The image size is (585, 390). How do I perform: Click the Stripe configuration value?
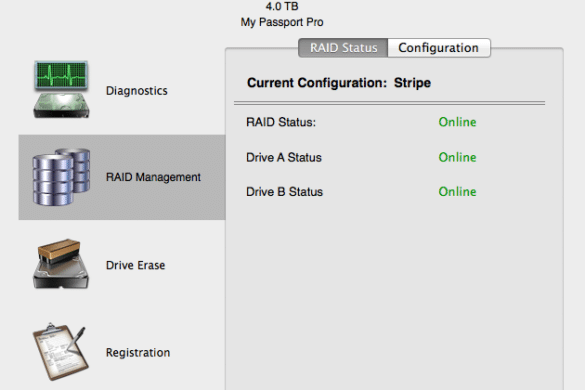pyautogui.click(x=412, y=83)
